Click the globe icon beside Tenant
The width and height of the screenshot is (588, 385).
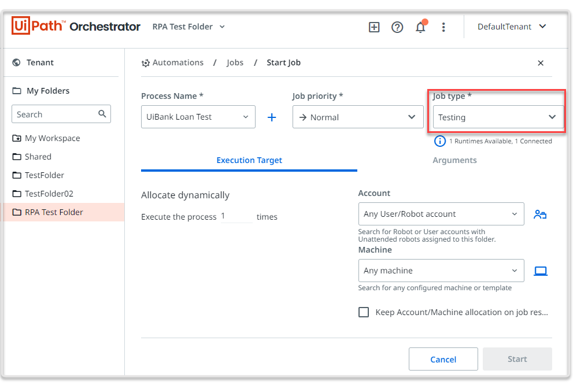pyautogui.click(x=17, y=62)
